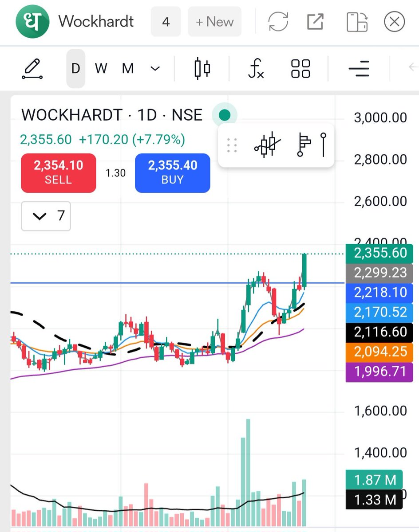This screenshot has width=419, height=532.
Task: Switch the device layout icon
Action: (x=357, y=22)
